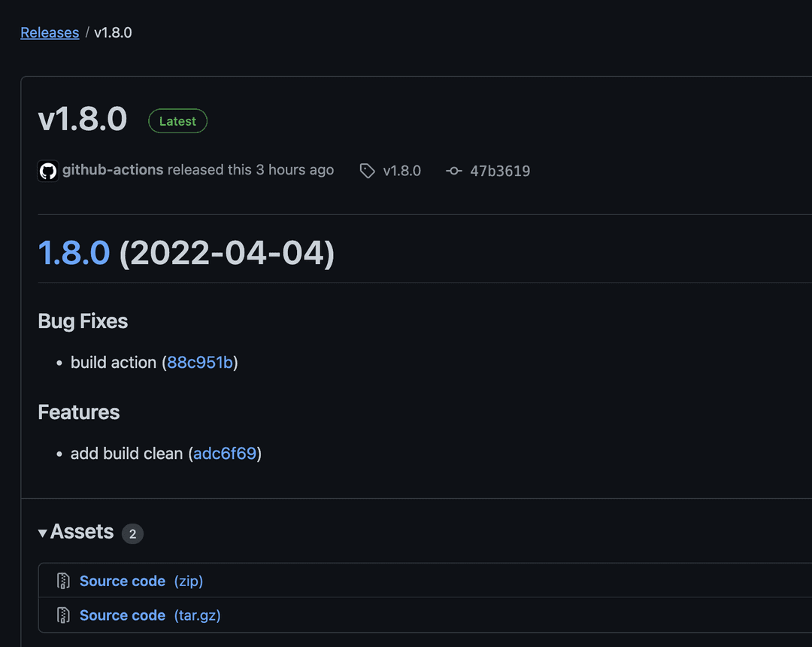
Task: Collapse the Assets section triangle
Action: point(42,533)
